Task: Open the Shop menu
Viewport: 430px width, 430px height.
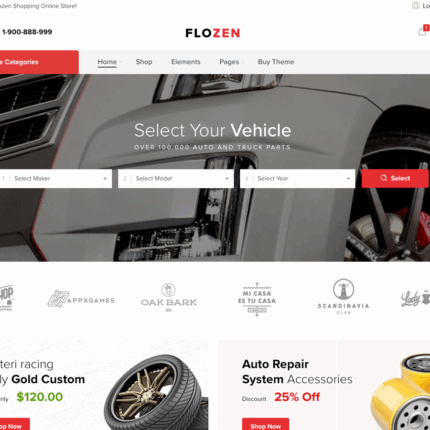Action: 144,62
